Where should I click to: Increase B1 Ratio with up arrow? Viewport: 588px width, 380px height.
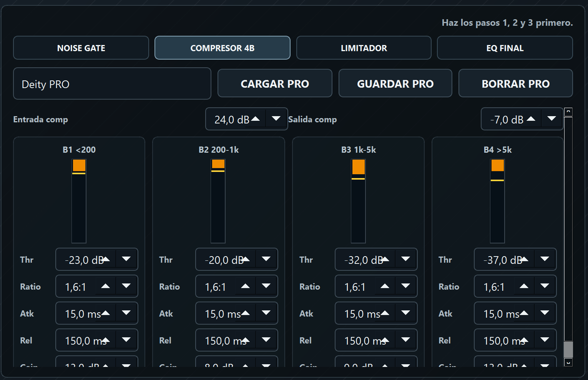click(106, 286)
